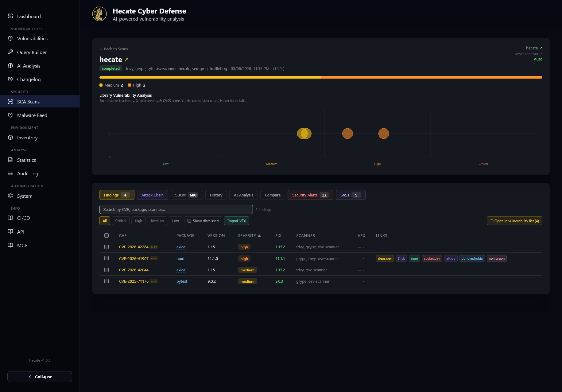Open Dashboard from sidebar icon
562x392 pixels.
coord(10,16)
